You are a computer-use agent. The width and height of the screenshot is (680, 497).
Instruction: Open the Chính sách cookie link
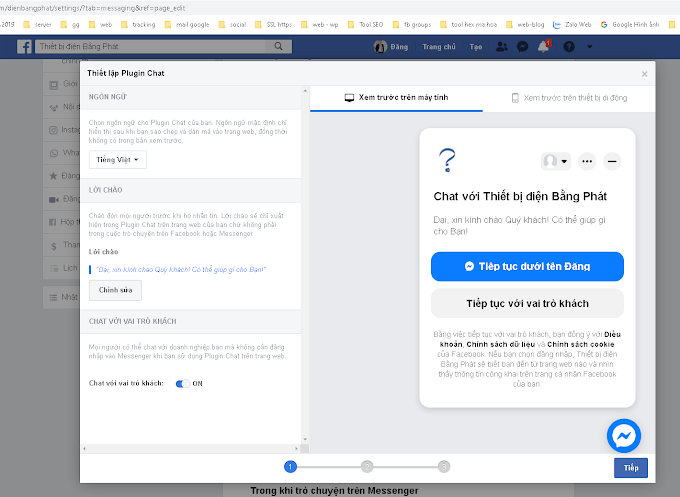click(581, 344)
